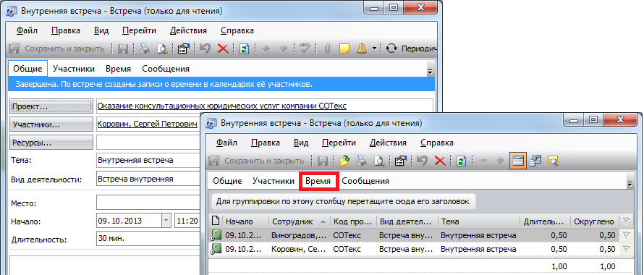Click the properties form icon in the back window
This screenshot has height=275, width=644.
(x=183, y=48)
